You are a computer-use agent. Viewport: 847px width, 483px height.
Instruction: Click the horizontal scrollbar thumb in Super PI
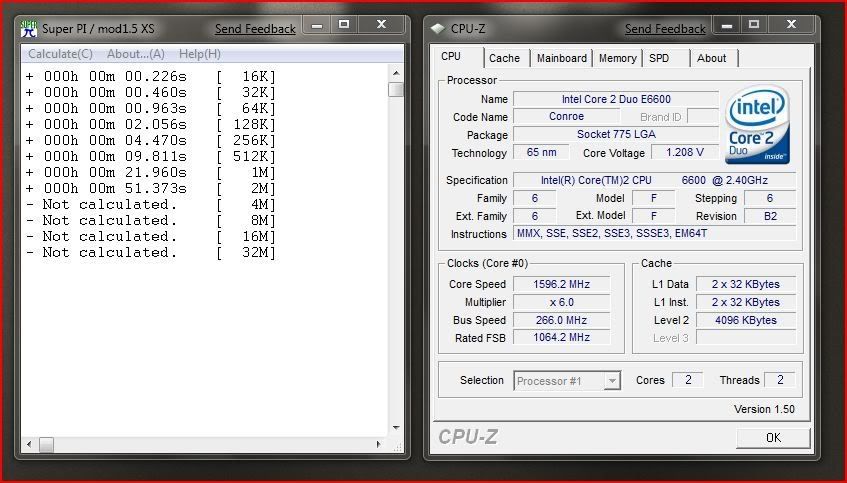click(46, 445)
